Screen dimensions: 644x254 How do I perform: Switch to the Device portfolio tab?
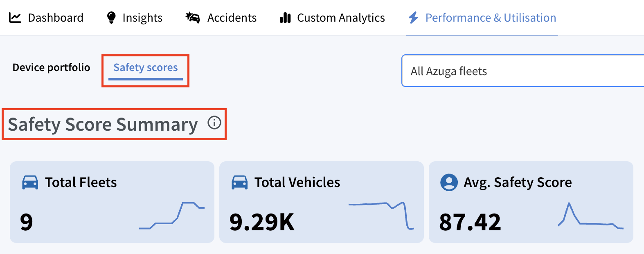pos(51,67)
